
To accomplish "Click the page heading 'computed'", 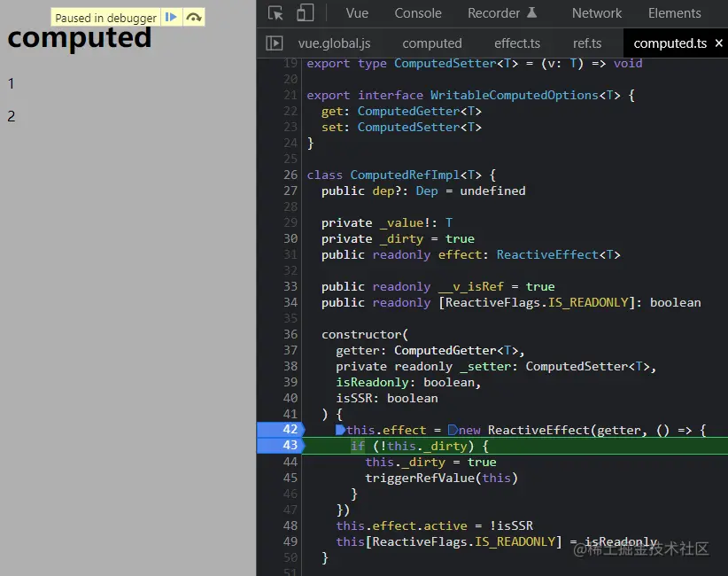I will (x=80, y=38).
